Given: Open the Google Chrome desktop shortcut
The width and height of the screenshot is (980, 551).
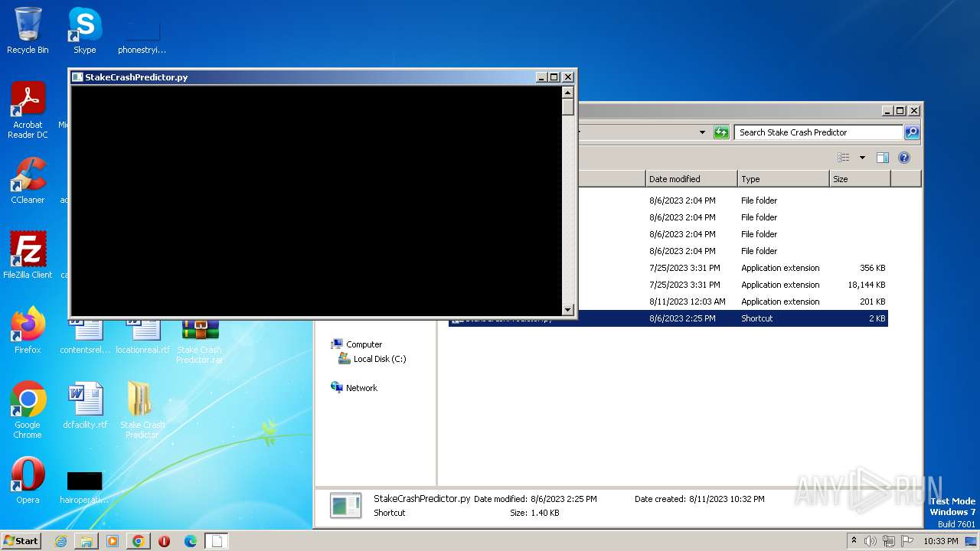Looking at the screenshot, I should click(x=28, y=410).
